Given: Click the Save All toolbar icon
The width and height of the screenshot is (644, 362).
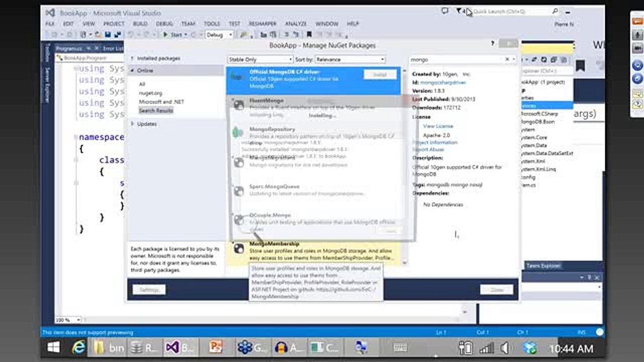Looking at the screenshot, I should coord(117,35).
